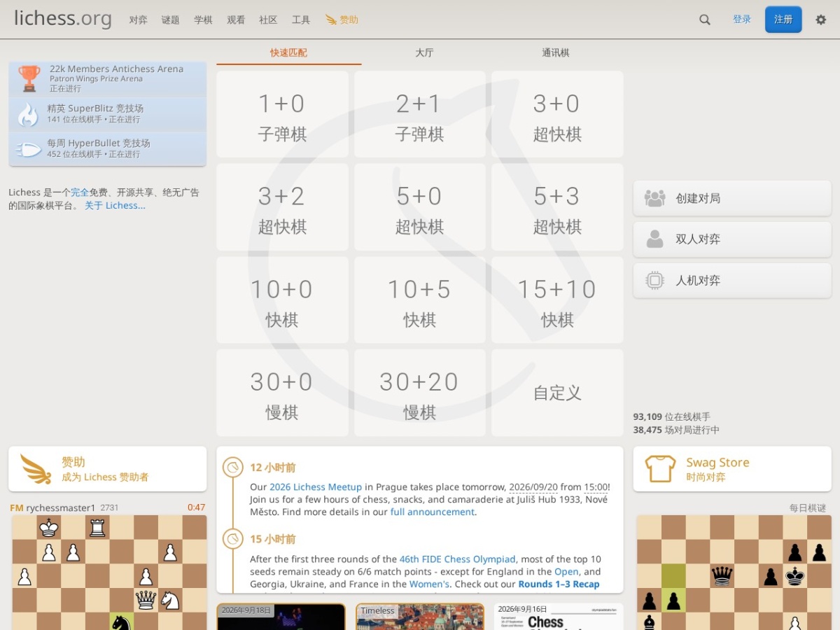Click the rychessmaster1 player name
This screenshot has height=630, width=840.
[x=61, y=507]
